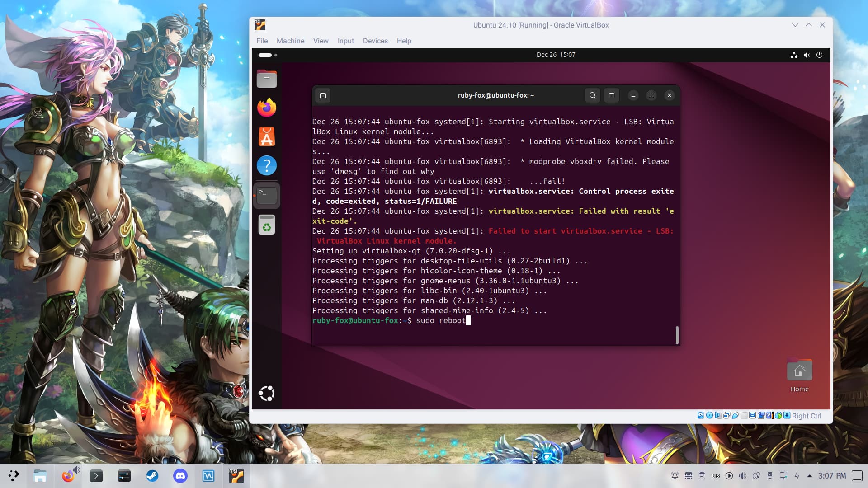Open new terminal tab button

click(323, 95)
